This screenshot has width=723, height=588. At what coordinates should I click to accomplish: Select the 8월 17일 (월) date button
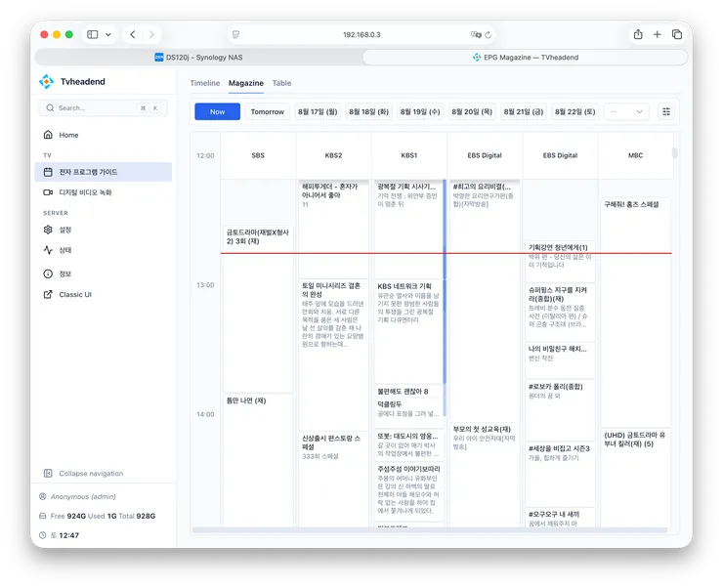(318, 111)
